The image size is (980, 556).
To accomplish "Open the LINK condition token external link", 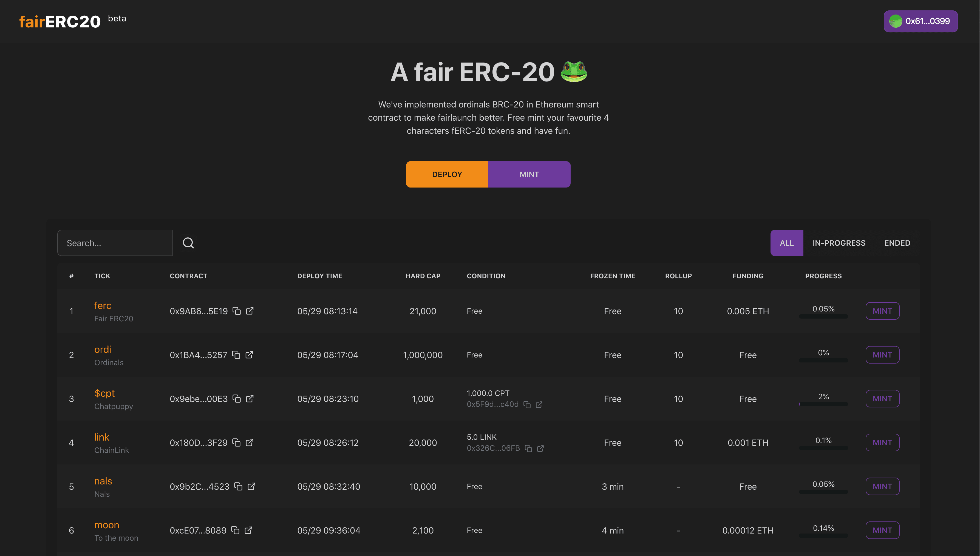I will (x=540, y=448).
